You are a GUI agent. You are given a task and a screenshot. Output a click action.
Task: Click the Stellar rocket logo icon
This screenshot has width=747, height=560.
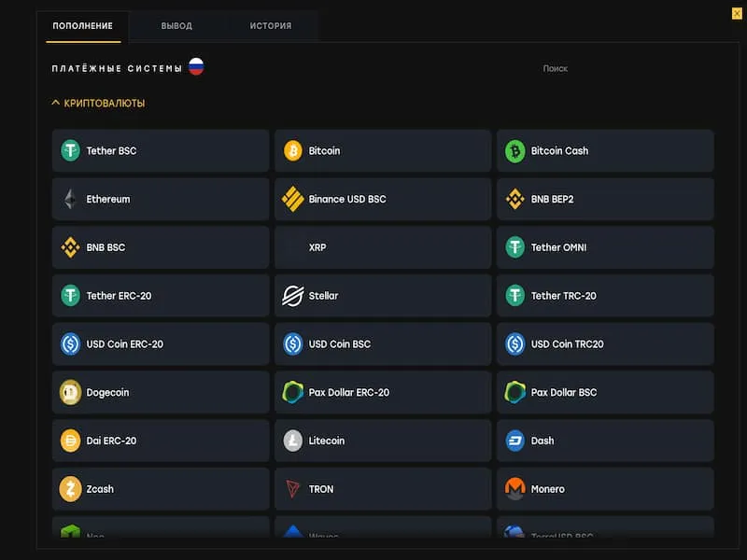pos(293,296)
